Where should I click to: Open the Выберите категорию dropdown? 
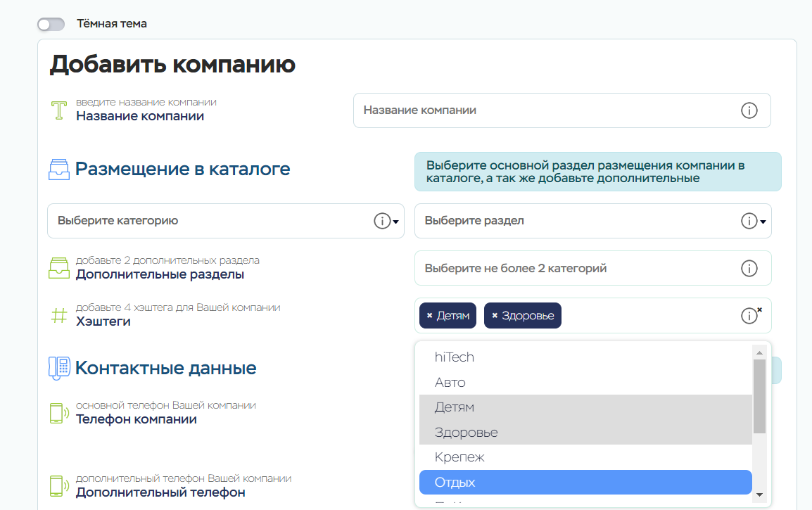[x=211, y=221]
